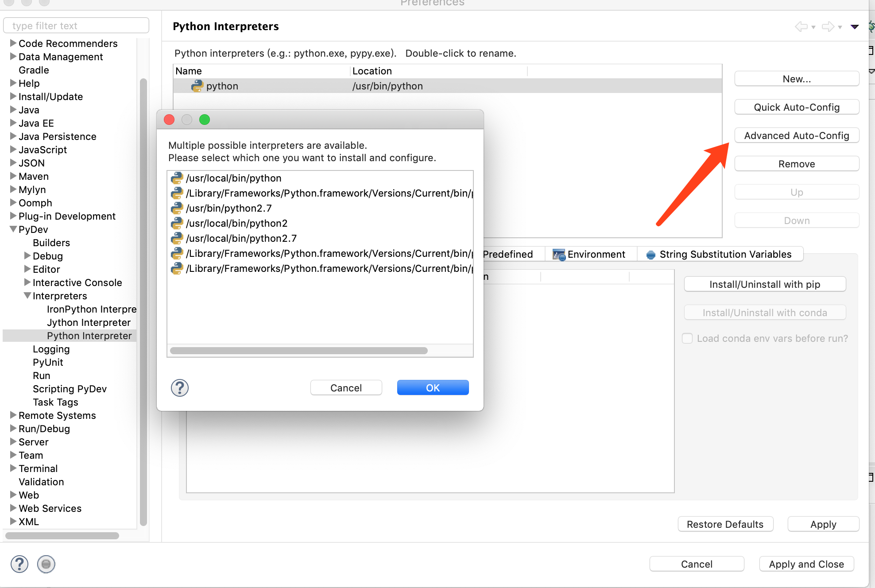Confirm selection with the OK button
The width and height of the screenshot is (875, 588).
(x=433, y=388)
